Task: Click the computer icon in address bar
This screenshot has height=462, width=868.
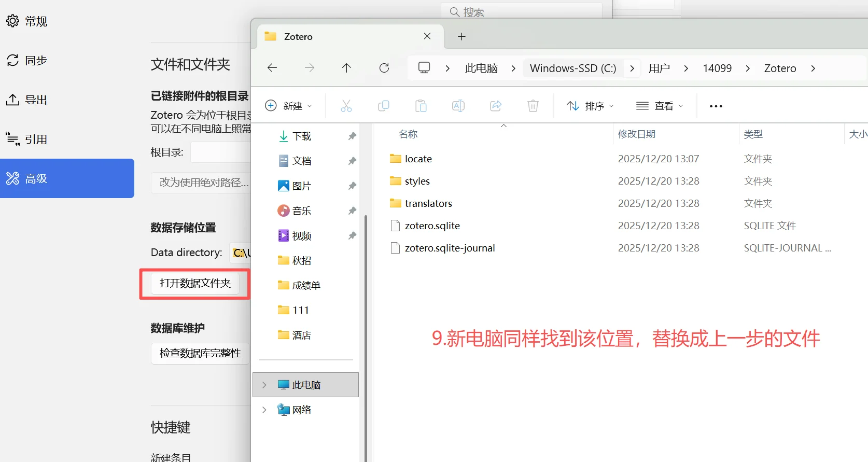Action: click(x=424, y=68)
